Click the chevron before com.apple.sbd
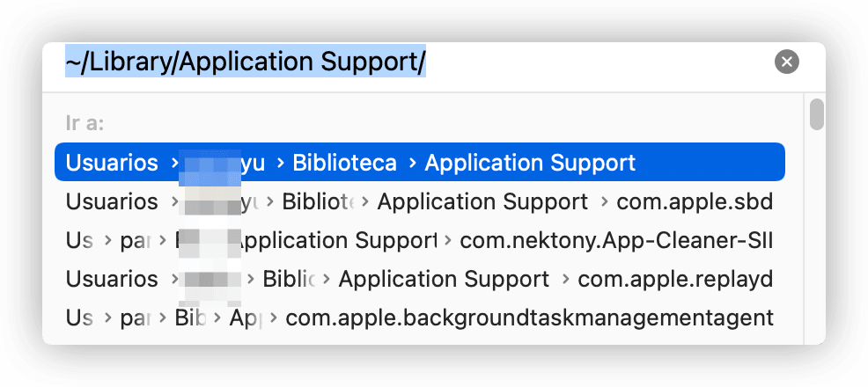The image size is (868, 387). tap(604, 201)
